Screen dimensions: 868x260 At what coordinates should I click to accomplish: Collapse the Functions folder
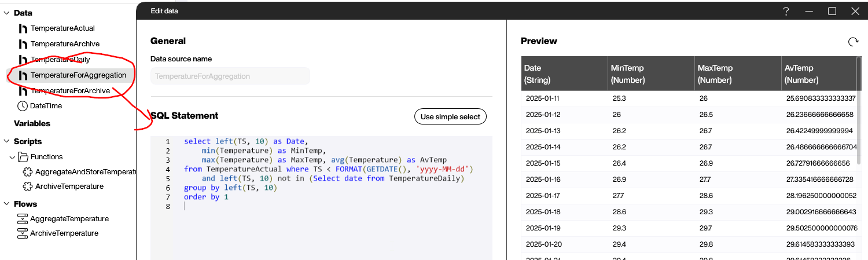point(12,157)
